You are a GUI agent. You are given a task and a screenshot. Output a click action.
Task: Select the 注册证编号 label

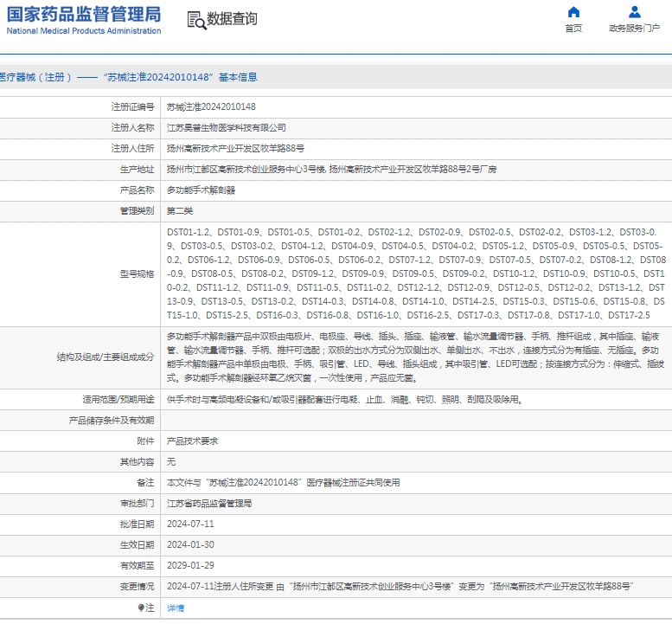[x=132, y=106]
